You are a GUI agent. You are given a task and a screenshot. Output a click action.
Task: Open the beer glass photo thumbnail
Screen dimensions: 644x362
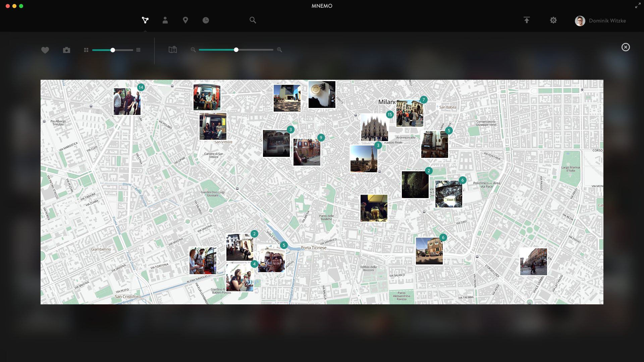coord(374,208)
